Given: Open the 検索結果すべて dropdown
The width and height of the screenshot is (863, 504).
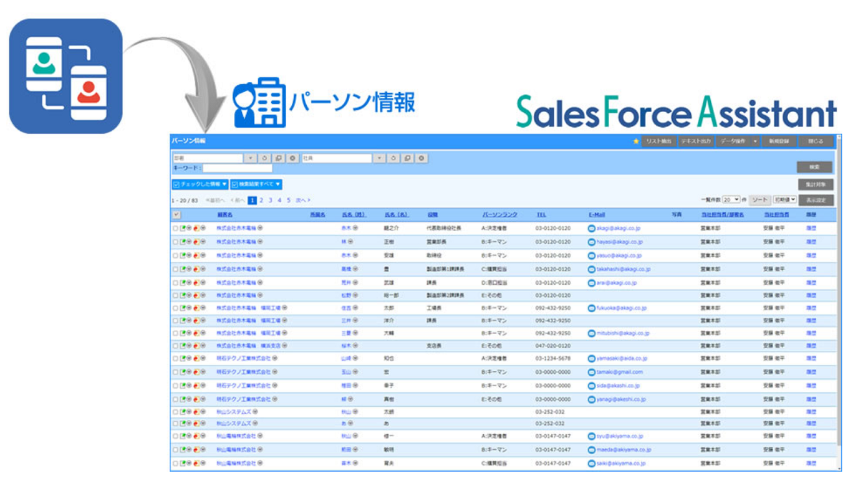Looking at the screenshot, I should [x=256, y=184].
